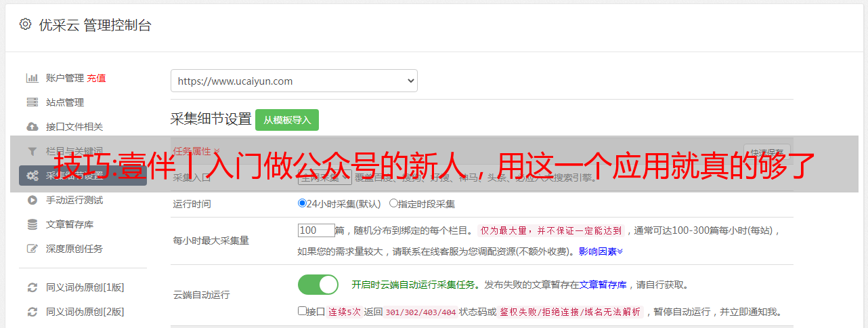
Task: Click the 采集细节设置 heading text
Action: [211, 119]
